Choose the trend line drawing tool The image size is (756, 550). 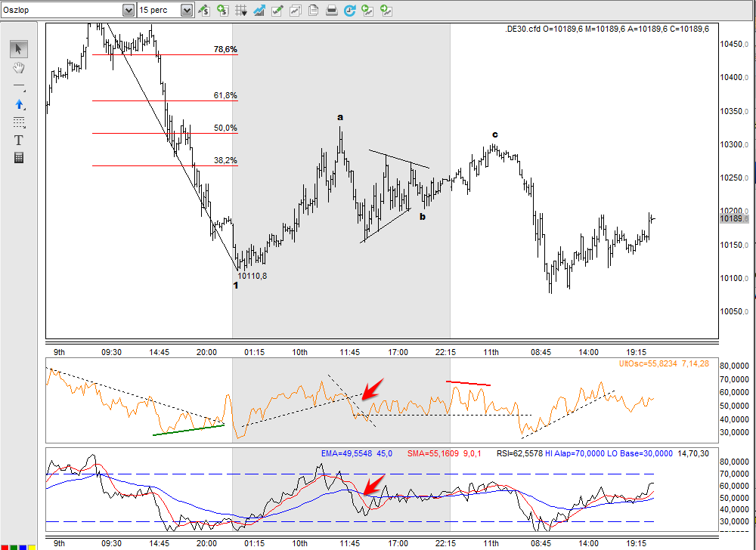(19, 87)
